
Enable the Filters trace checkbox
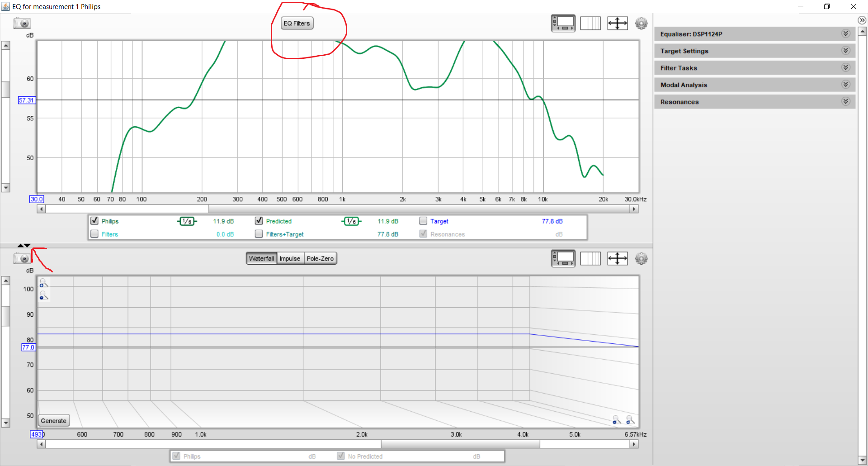click(x=94, y=234)
